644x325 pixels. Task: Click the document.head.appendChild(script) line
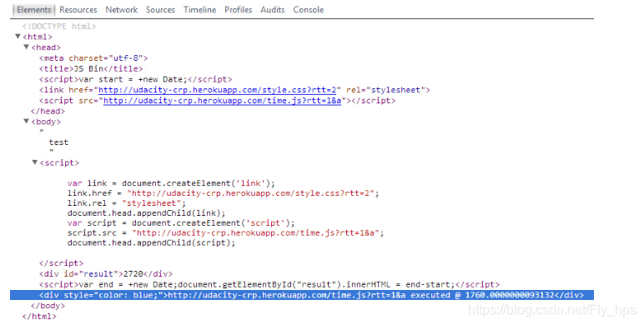tap(151, 243)
